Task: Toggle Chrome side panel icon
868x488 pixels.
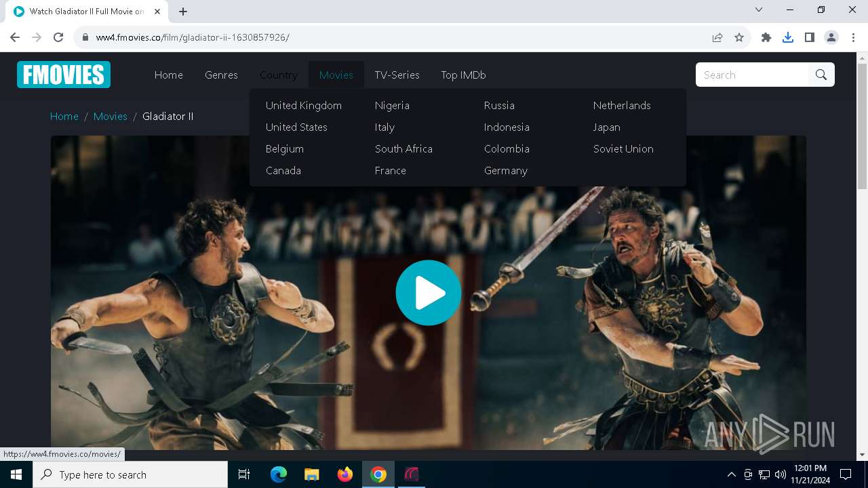Action: pyautogui.click(x=810, y=37)
